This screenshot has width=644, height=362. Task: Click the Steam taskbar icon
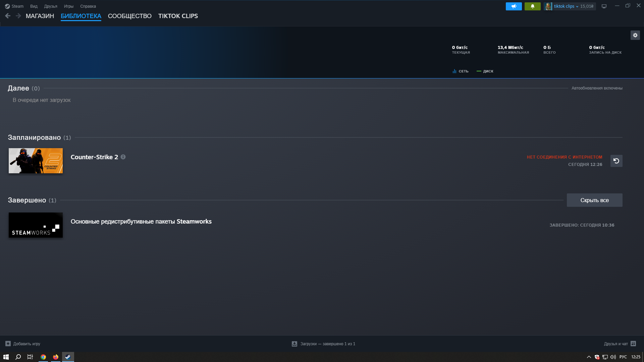(68, 357)
